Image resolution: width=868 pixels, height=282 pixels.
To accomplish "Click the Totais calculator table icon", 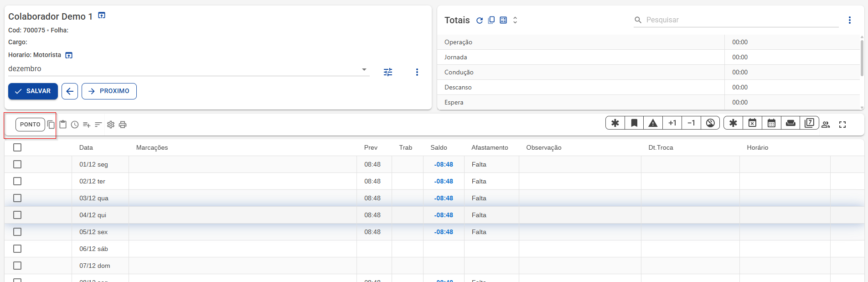I will coord(503,20).
